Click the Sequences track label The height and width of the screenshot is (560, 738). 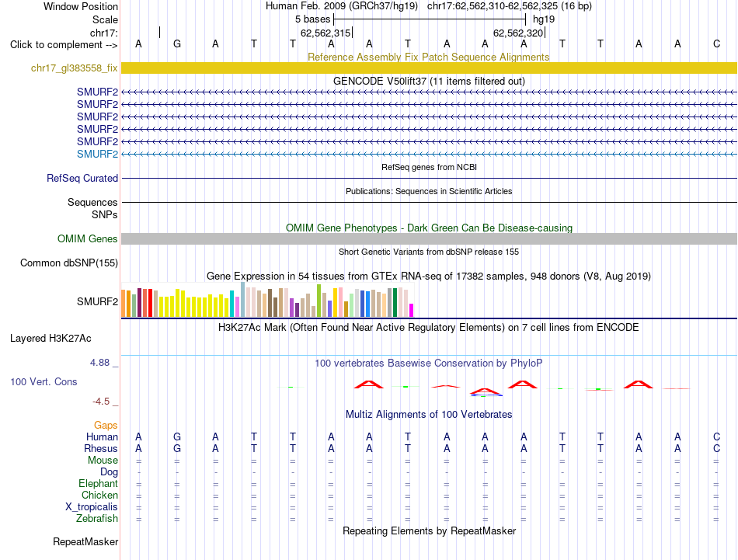[92, 202]
